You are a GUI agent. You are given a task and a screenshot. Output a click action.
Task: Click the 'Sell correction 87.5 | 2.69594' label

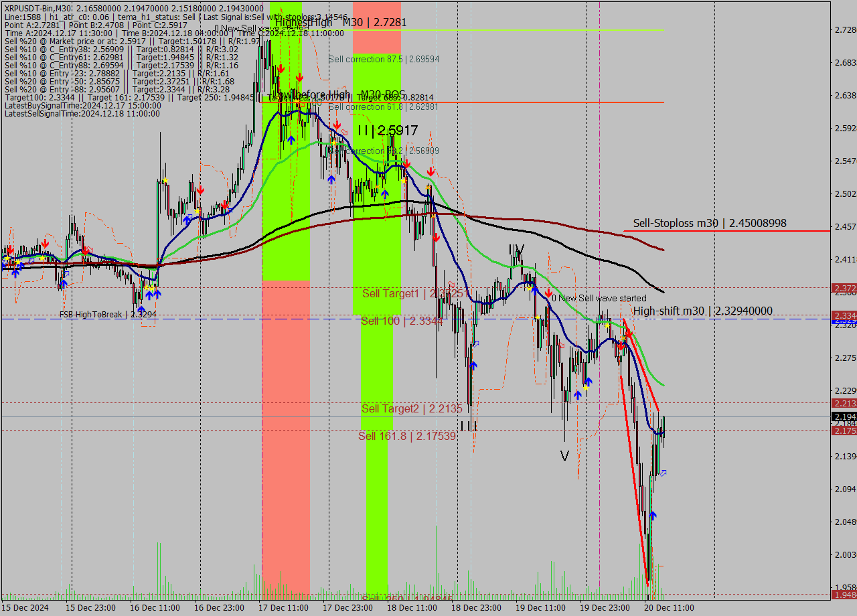click(x=384, y=60)
